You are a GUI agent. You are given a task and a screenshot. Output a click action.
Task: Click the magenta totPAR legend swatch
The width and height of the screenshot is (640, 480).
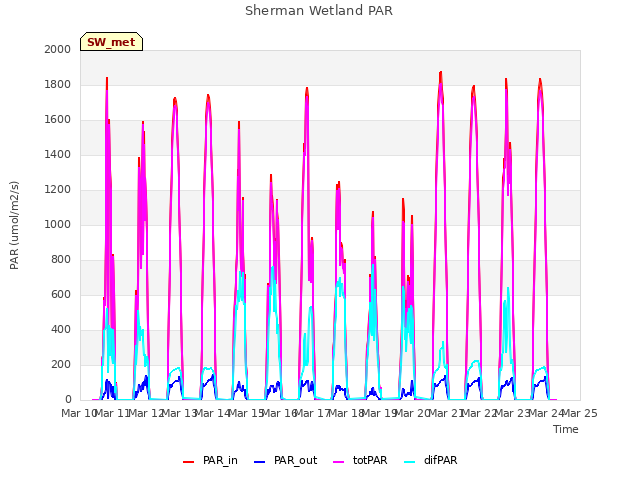(x=339, y=462)
